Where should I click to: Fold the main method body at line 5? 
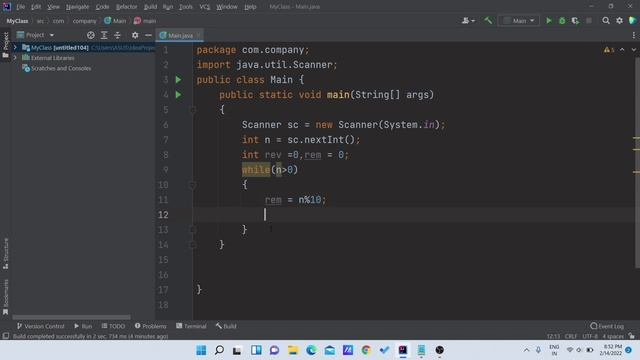pos(193,110)
